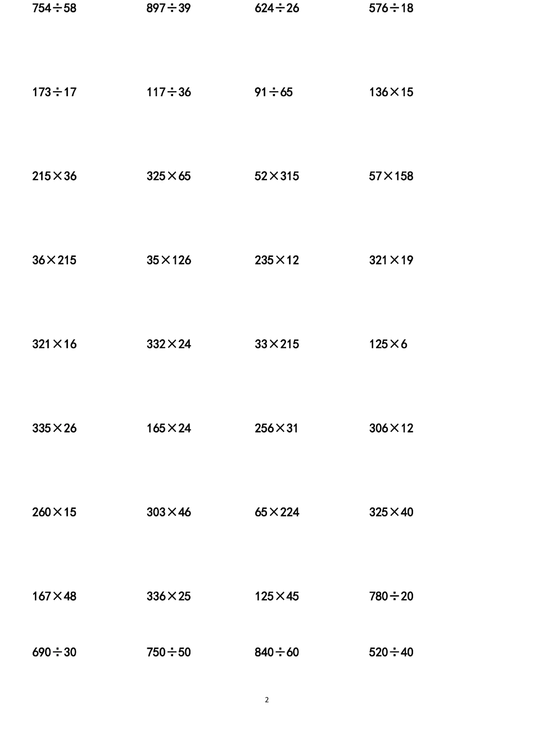Image resolution: width=534 pixels, height=756 pixels.
Task: Click the problem 754÷58
Action: tap(54, 8)
